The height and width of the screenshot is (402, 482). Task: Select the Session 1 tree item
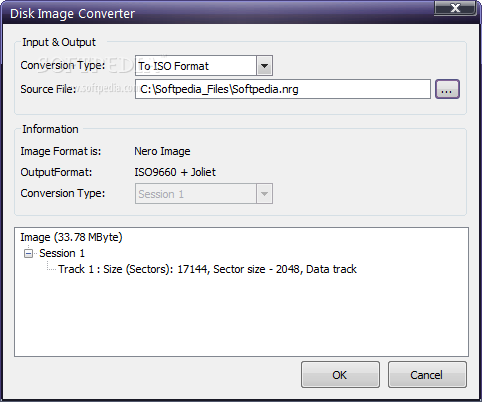coord(62,253)
